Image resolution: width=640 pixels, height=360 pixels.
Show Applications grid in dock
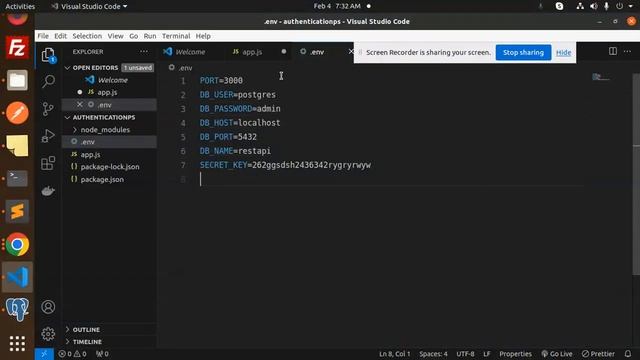click(17, 343)
